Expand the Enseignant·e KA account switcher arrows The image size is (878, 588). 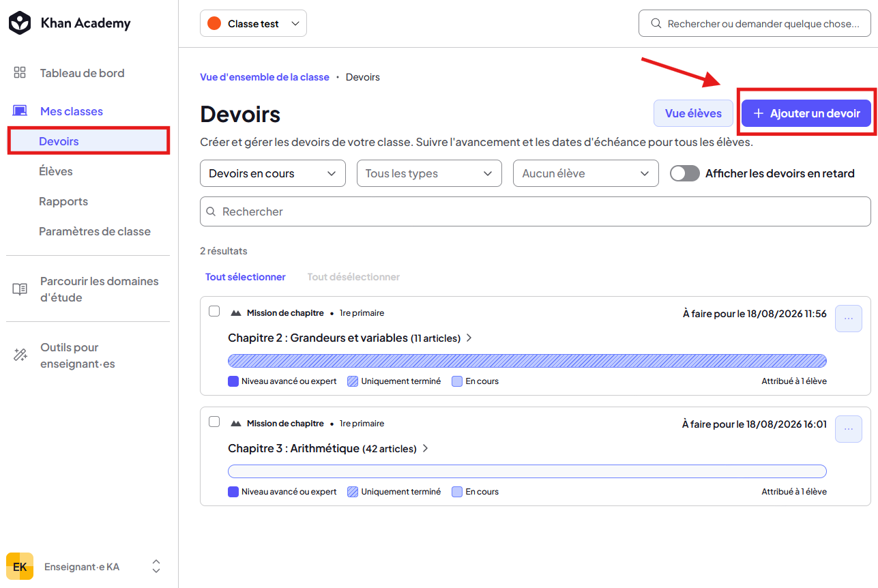click(156, 566)
